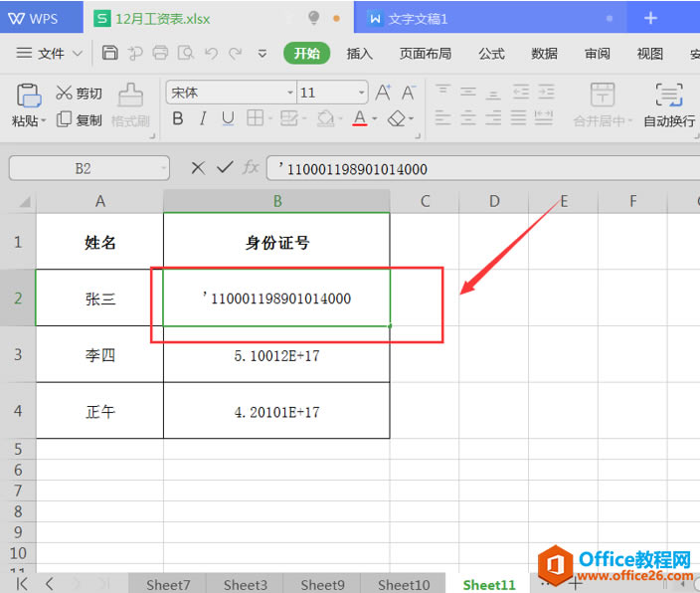This screenshot has width=700, height=593.
Task: Align text left in the cell
Action: 442,117
